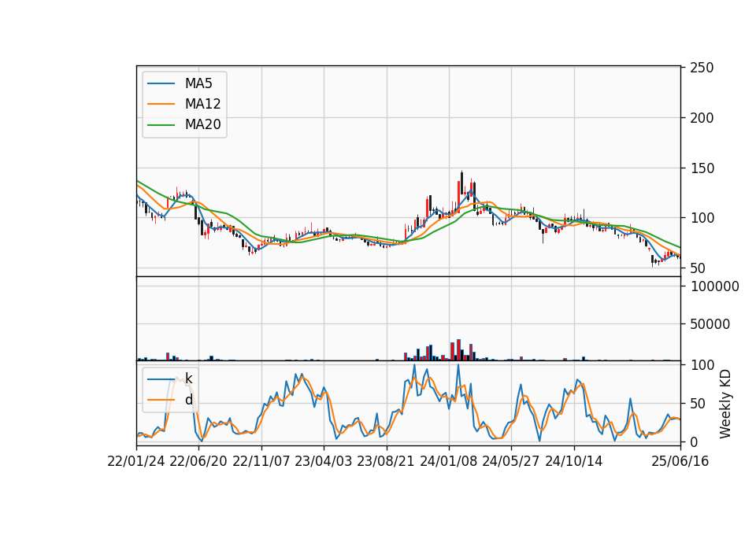Click the 22/01/24 date label
Viewport: 756px width, 543px height.
[136, 461]
